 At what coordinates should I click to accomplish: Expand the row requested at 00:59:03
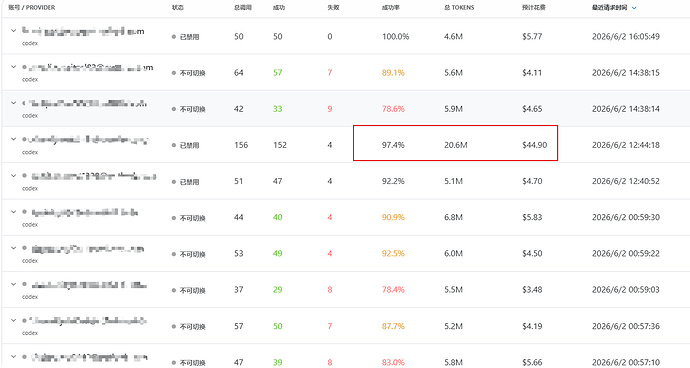coord(13,284)
